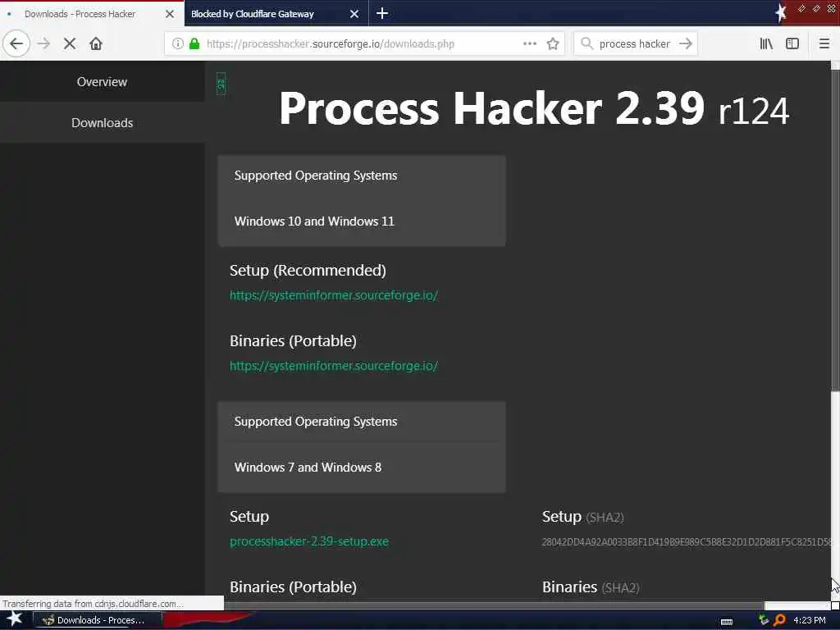Bookmark this page with the star
Image resolution: width=840 pixels, height=630 pixels.
pyautogui.click(x=553, y=43)
